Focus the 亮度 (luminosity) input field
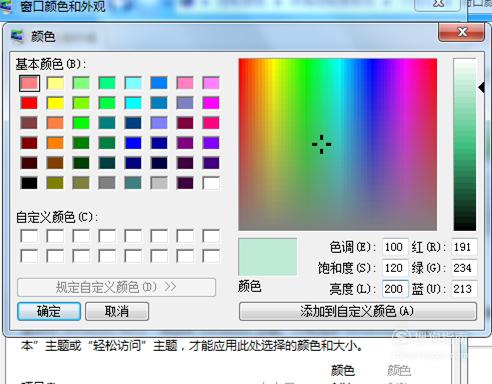 tap(395, 289)
